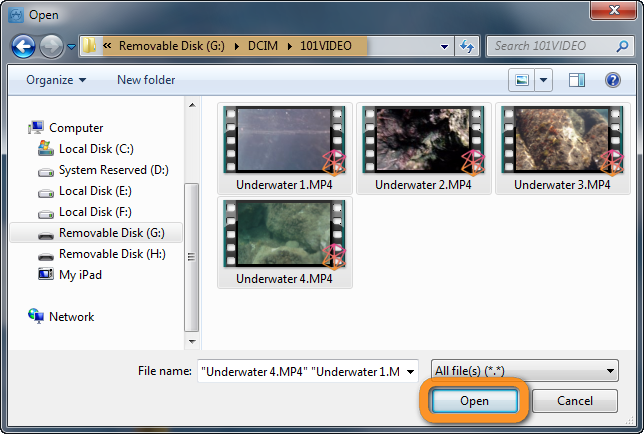Click the app icon in Open title bar

[x=16, y=15]
